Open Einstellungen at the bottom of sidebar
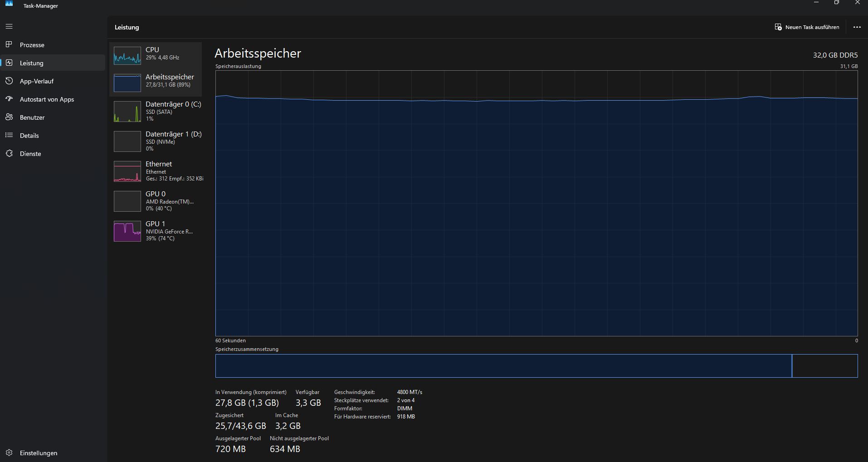Viewport: 868px width, 462px height. [x=53, y=452]
